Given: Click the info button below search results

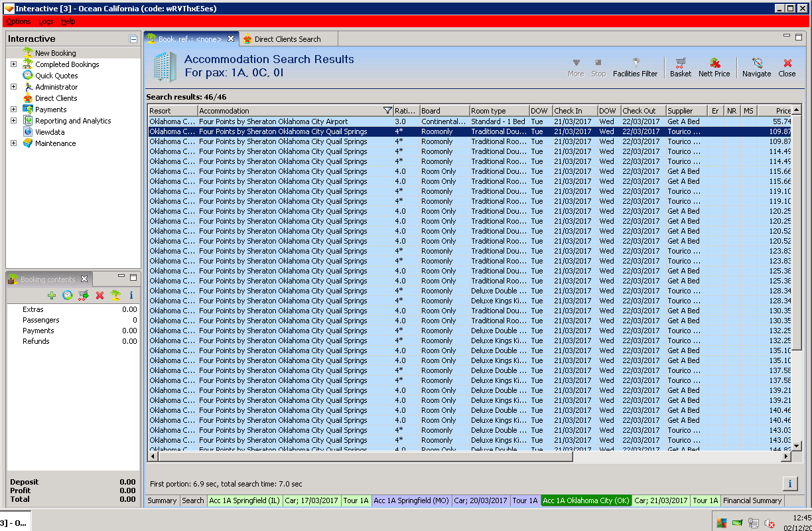Looking at the screenshot, I should coord(789,483).
